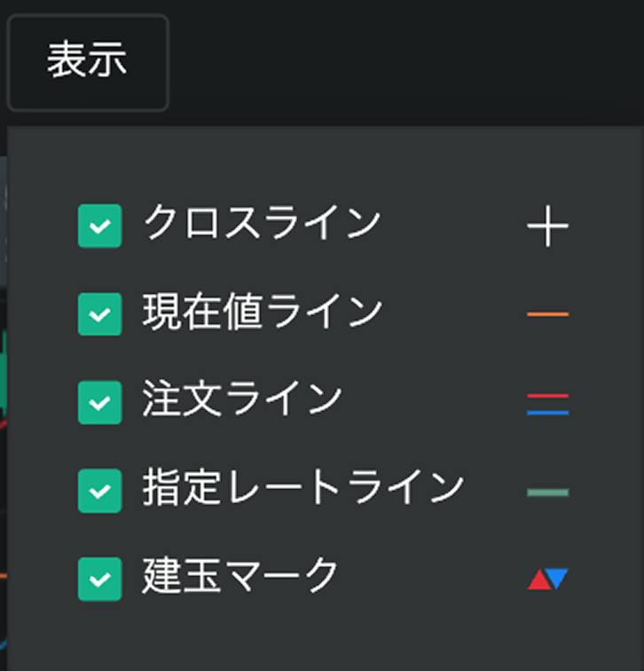Open the 表示 dropdown button

[87, 62]
